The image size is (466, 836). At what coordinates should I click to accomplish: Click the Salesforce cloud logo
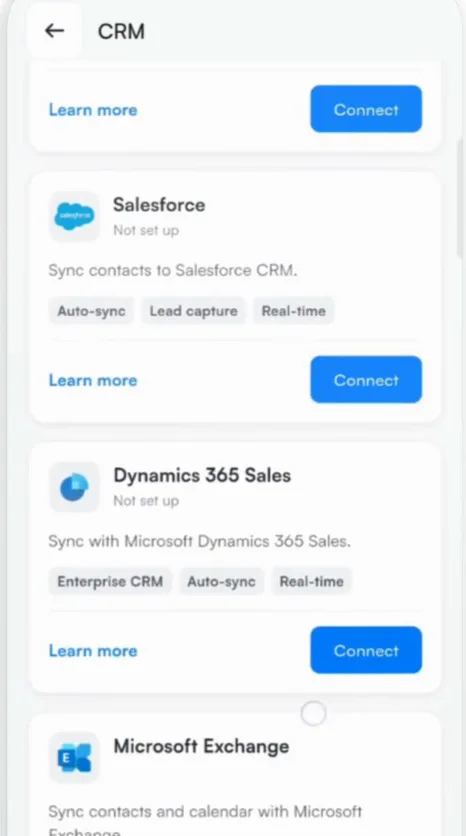(74, 216)
